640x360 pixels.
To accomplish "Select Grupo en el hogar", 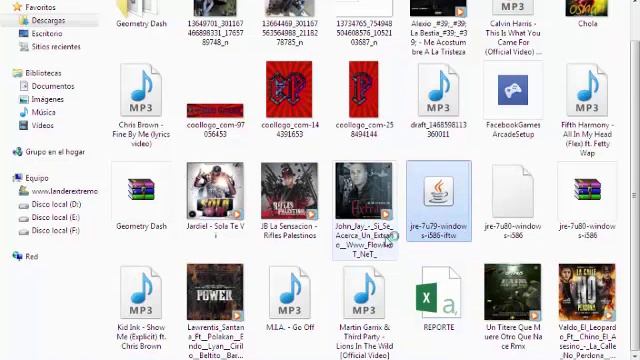I will pos(55,152).
